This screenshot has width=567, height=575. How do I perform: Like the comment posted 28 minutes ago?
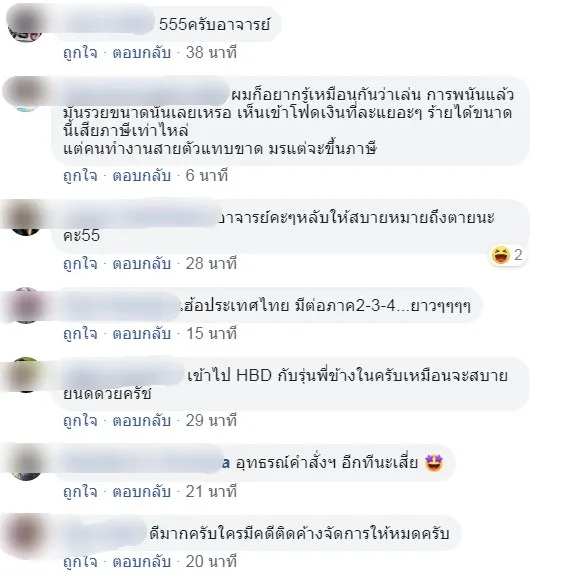[x=80, y=264]
